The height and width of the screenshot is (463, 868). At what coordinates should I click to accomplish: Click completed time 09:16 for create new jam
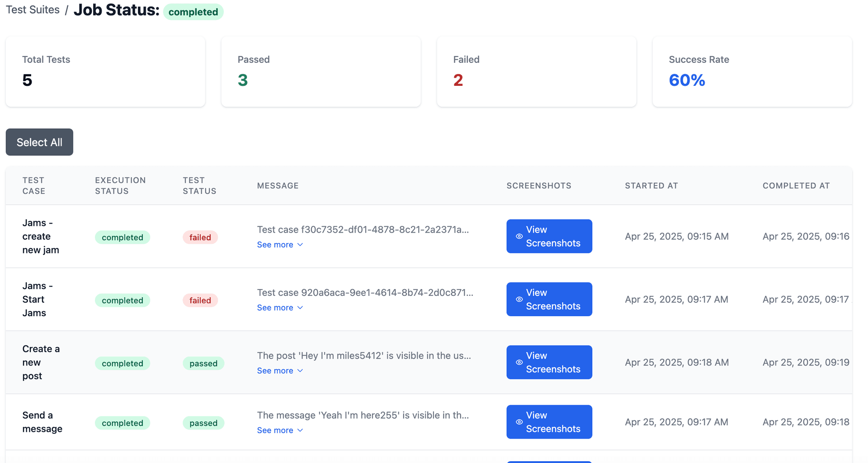tap(806, 236)
